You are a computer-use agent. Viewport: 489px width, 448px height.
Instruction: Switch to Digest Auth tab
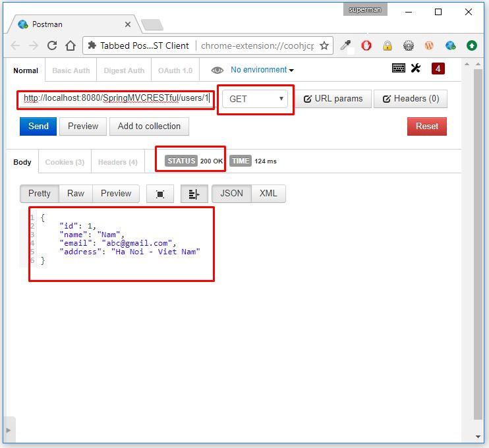coord(124,70)
